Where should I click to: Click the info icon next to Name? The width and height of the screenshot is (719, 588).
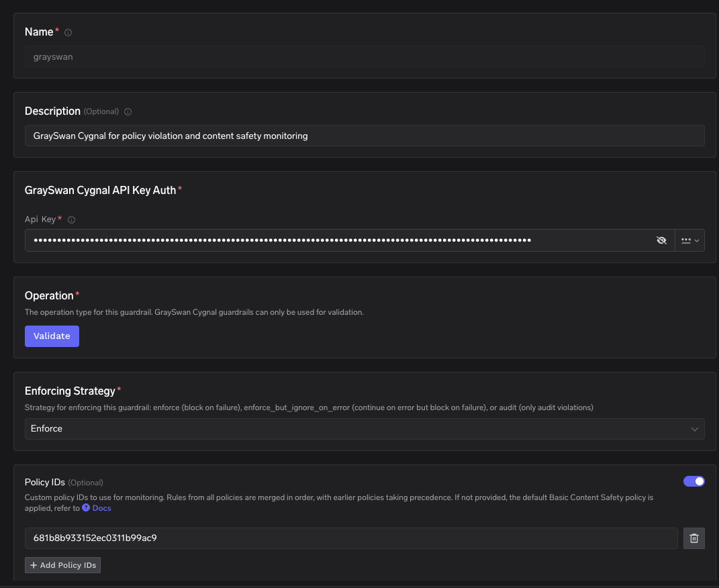click(x=67, y=32)
